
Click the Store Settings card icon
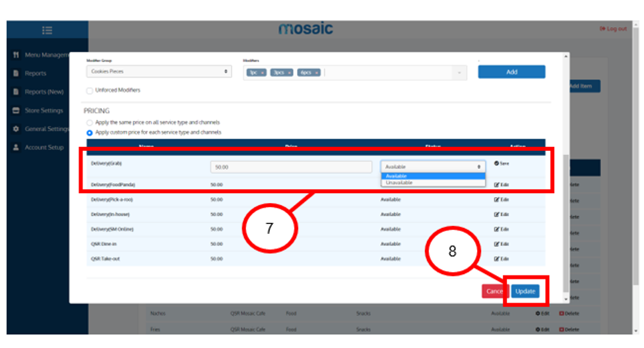coord(16,110)
